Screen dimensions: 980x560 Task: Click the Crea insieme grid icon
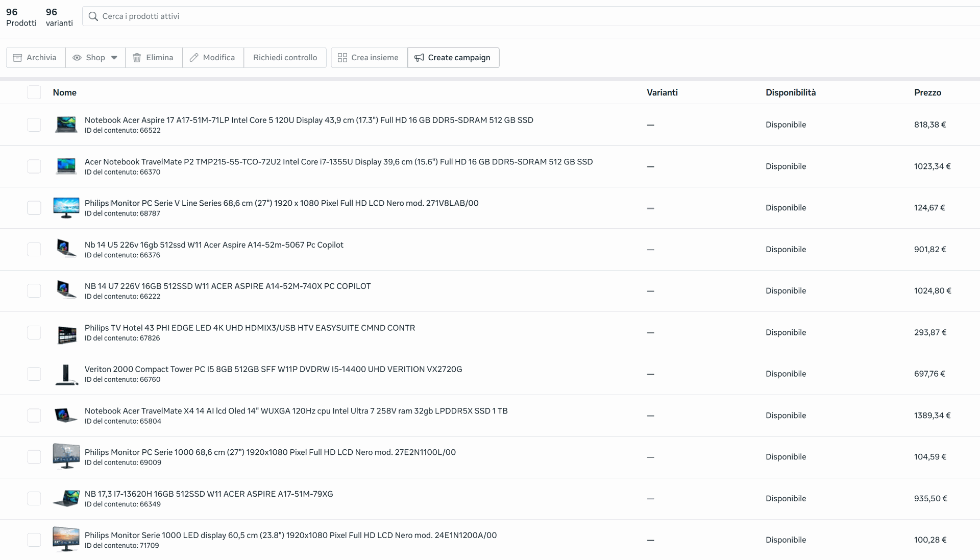pyautogui.click(x=342, y=58)
